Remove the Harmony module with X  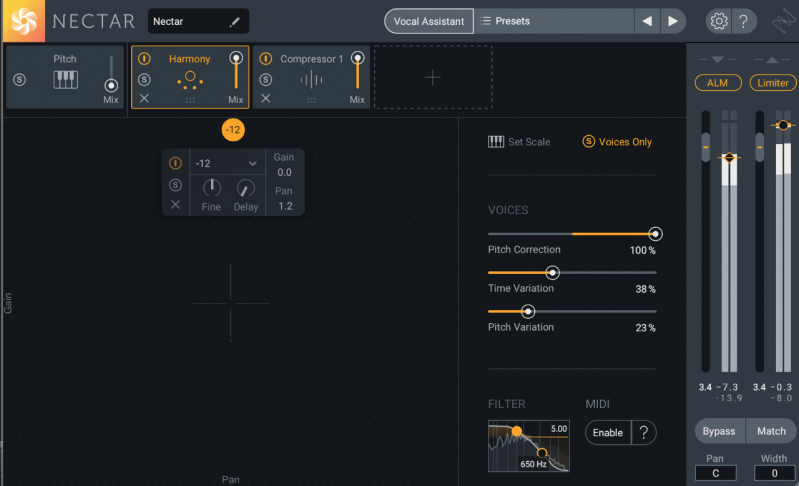point(144,98)
